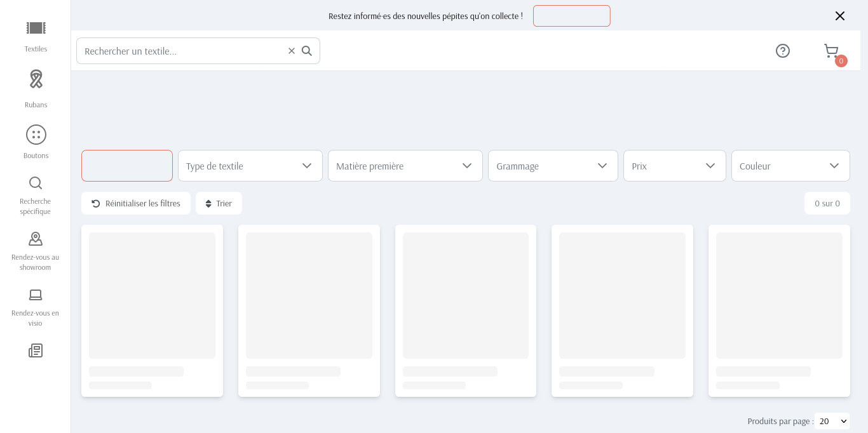The height and width of the screenshot is (433, 868).
Task: Open the Textiles section icon
Action: [36, 28]
